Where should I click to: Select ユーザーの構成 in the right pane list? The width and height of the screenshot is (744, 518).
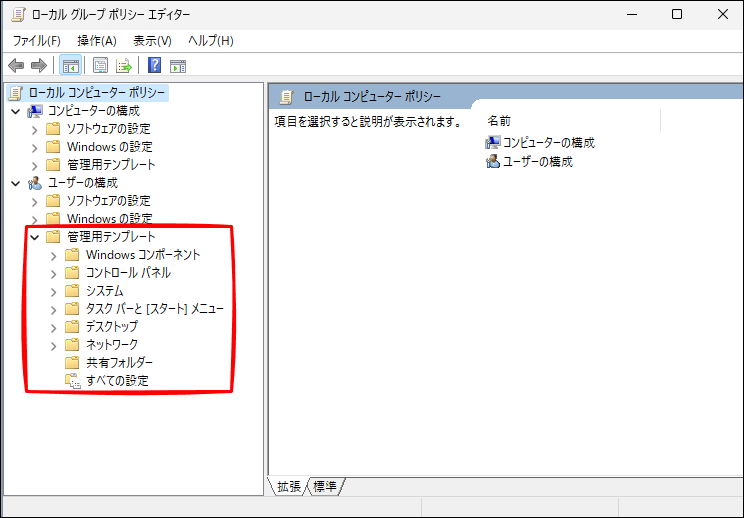tap(537, 161)
